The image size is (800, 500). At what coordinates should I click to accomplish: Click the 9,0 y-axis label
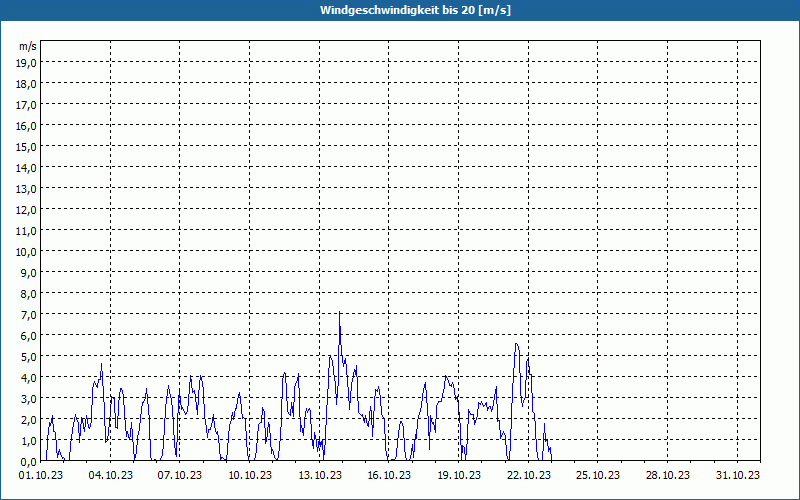pyautogui.click(x=28, y=273)
